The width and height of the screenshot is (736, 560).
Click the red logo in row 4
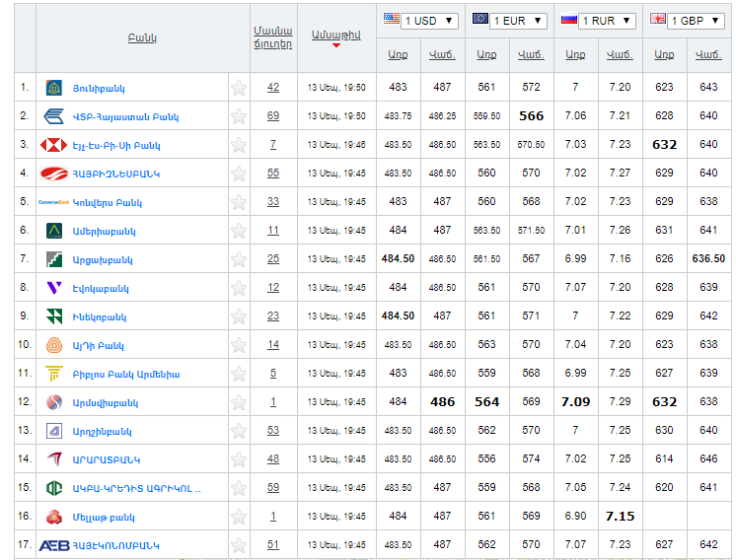tap(54, 174)
